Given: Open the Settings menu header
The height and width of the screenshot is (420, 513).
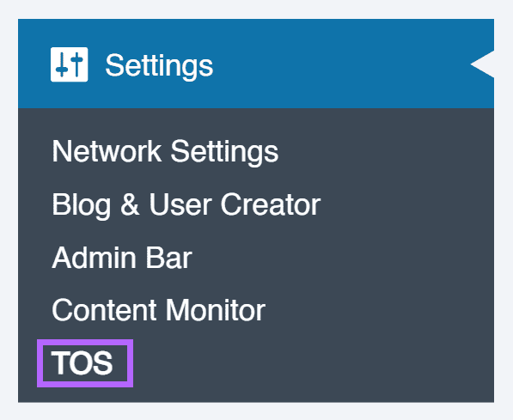Looking at the screenshot, I should tap(256, 64).
